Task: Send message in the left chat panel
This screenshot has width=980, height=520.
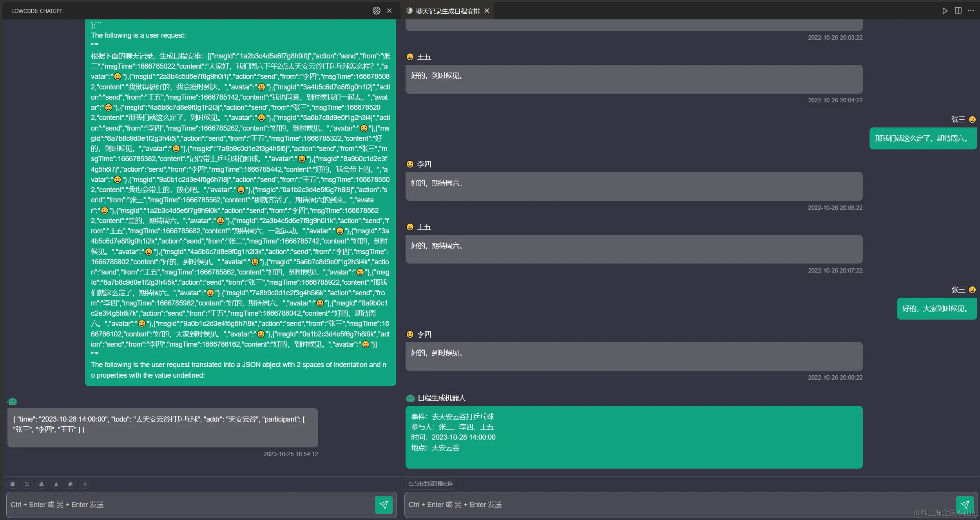Action: coord(383,504)
